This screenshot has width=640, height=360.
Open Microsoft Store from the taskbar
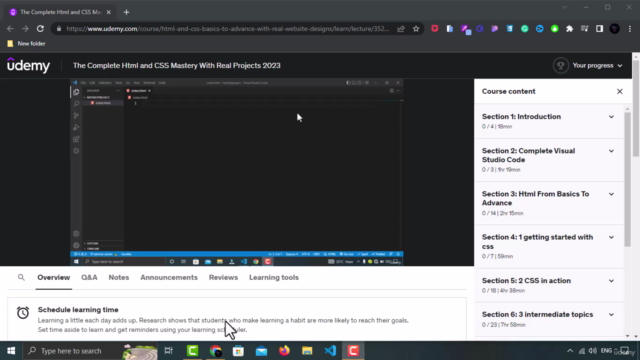pos(238,351)
